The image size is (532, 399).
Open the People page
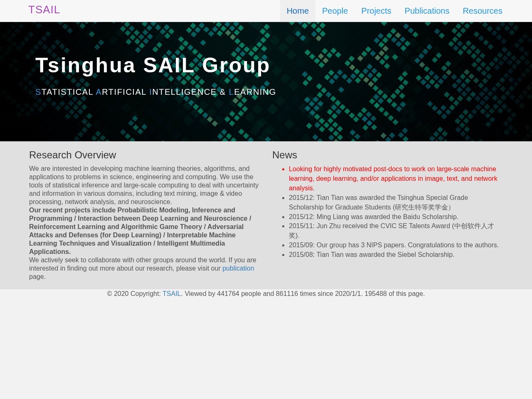(335, 11)
